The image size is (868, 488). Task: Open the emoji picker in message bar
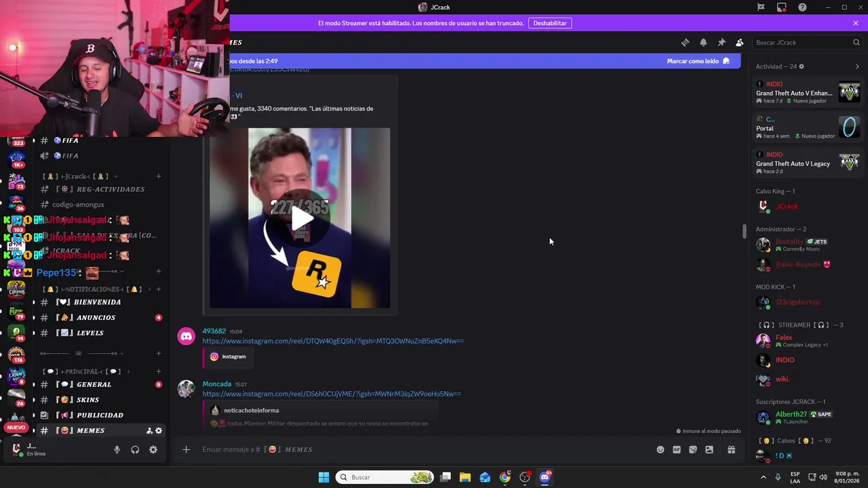(660, 449)
